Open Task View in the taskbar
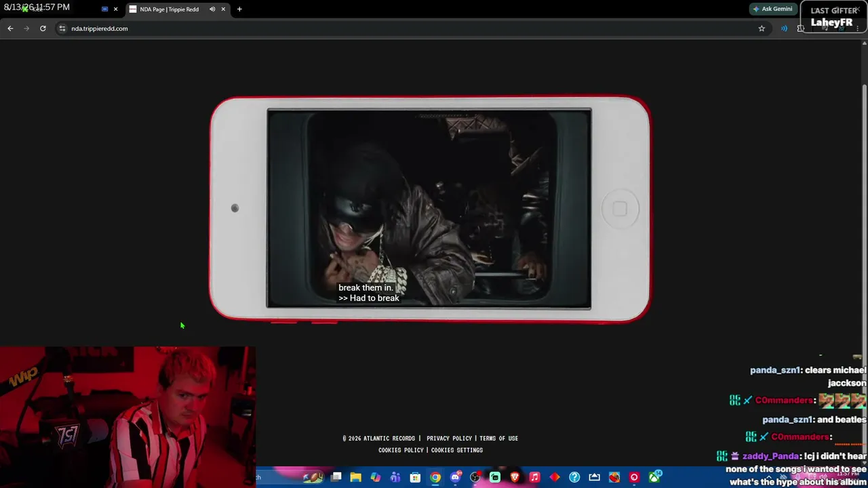 [x=336, y=477]
